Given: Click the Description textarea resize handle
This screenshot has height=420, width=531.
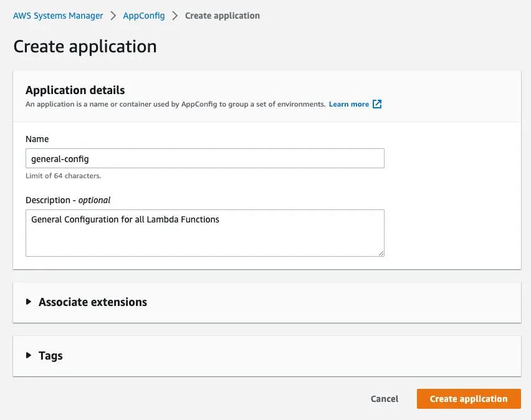Looking at the screenshot, I should click(x=380, y=252).
